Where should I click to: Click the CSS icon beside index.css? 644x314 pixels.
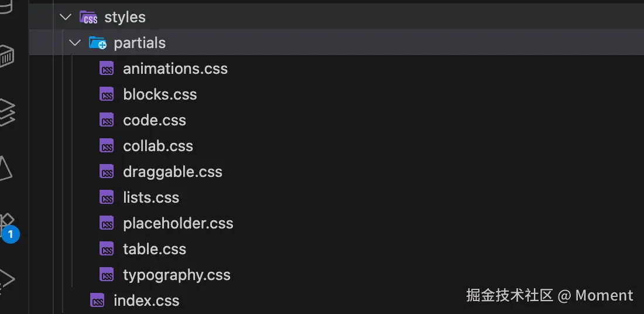click(x=97, y=301)
